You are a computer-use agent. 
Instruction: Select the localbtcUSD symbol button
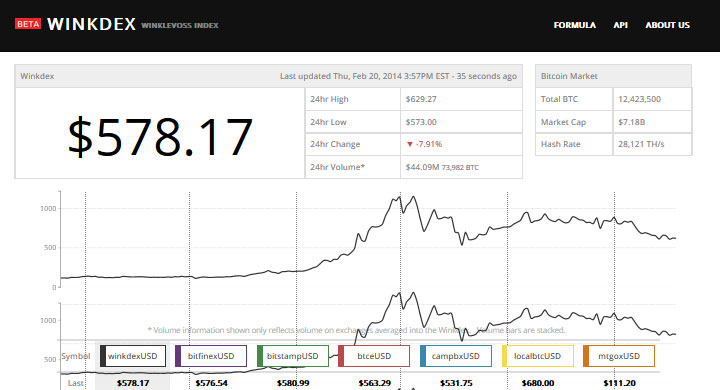pyautogui.click(x=537, y=356)
